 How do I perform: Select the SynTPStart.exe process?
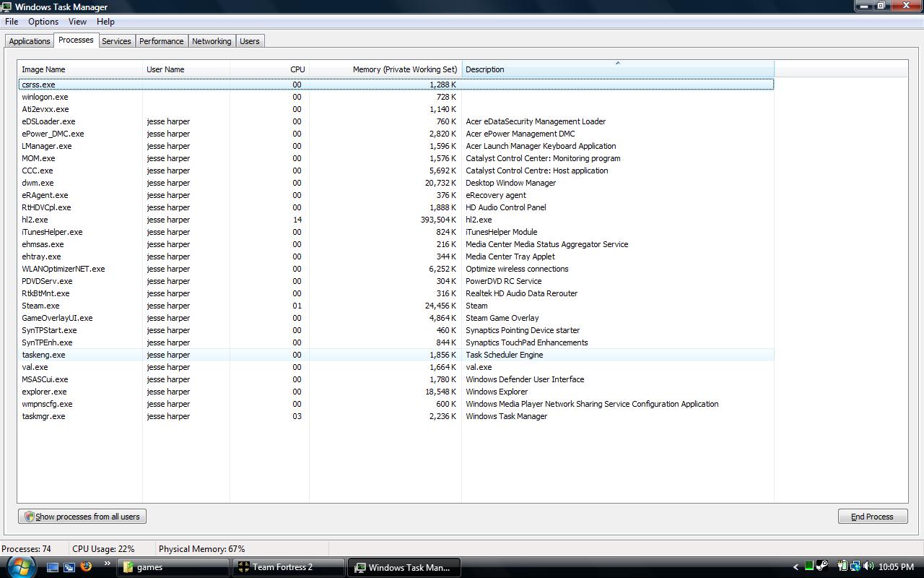396,330
